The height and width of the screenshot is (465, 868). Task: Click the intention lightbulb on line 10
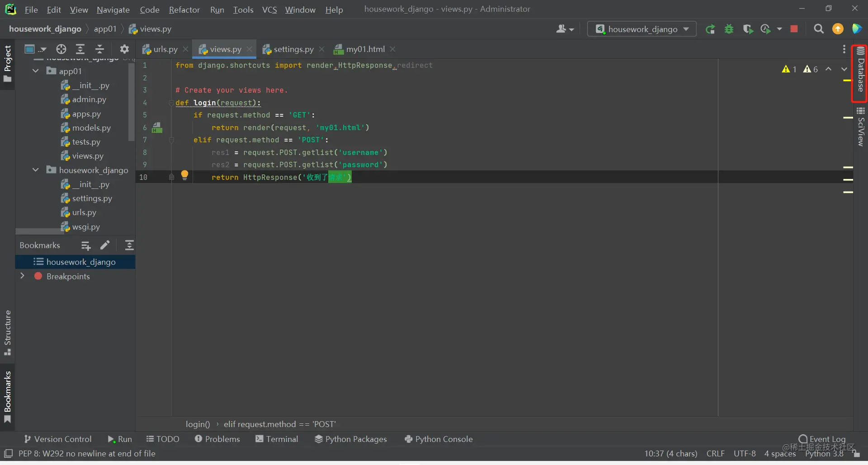(x=184, y=175)
